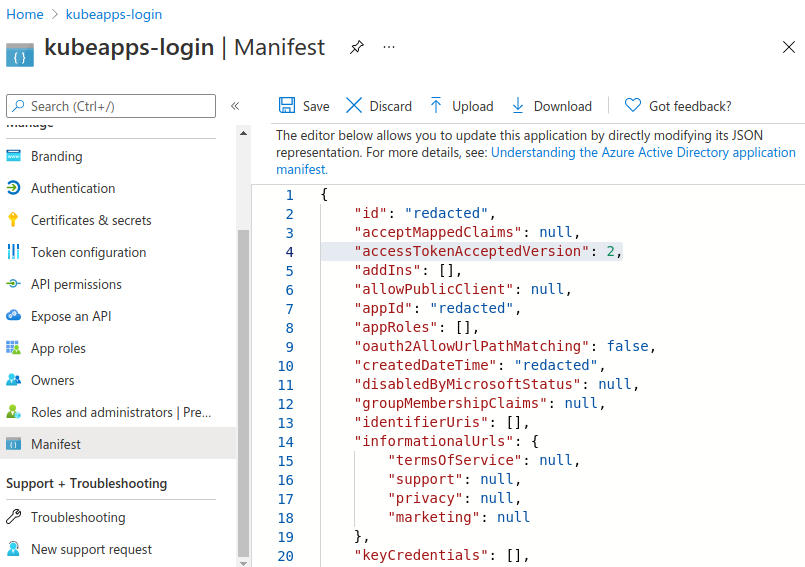Screen dimensions: 805x567
Task: Click the App roles icon
Action: 14,348
